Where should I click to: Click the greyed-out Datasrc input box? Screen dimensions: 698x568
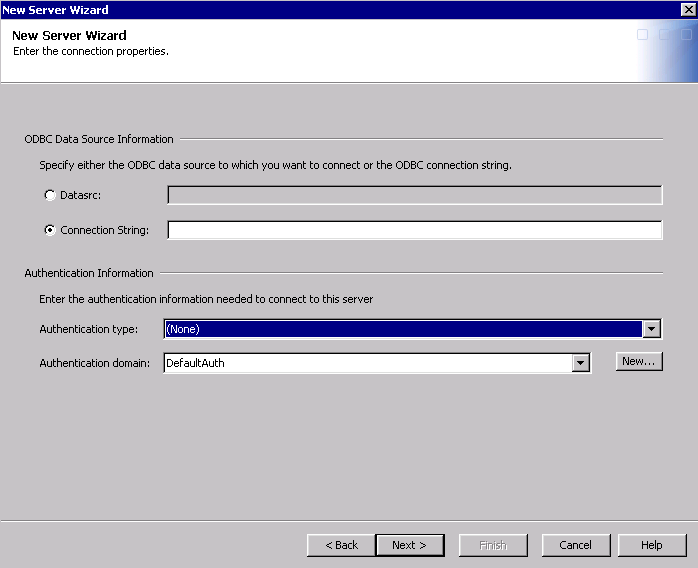414,195
